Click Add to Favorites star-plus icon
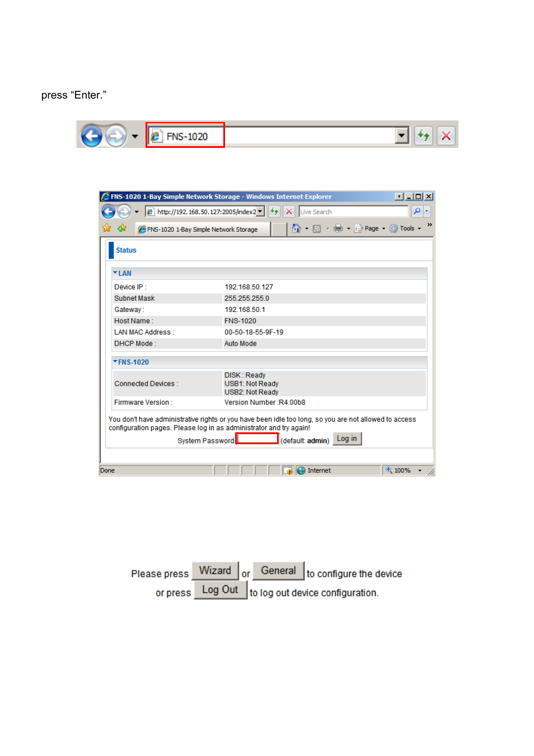Image resolution: width=534 pixels, height=756 pixels. 122,228
